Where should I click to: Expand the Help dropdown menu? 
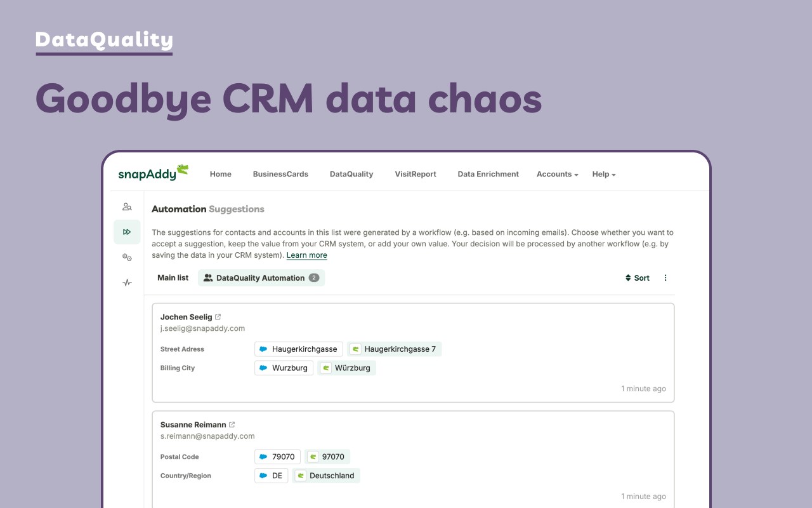click(x=603, y=174)
